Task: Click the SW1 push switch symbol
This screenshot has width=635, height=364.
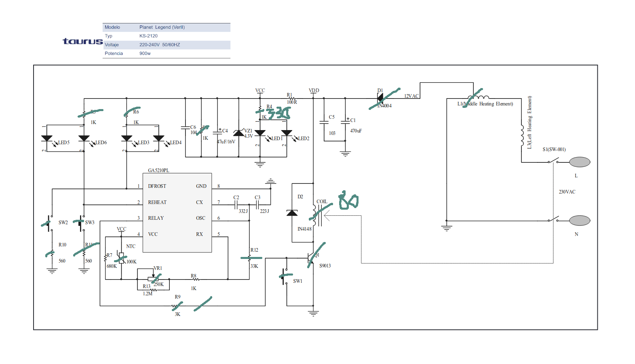Action: click(x=285, y=277)
